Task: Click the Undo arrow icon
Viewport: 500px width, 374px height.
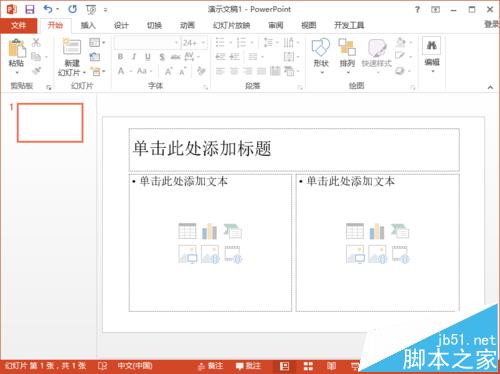Action: [x=48, y=9]
